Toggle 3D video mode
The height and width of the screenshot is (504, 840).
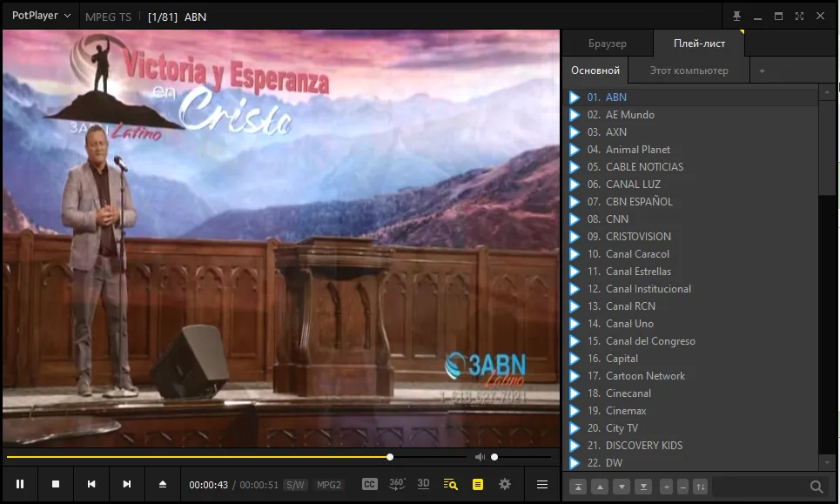(x=423, y=484)
